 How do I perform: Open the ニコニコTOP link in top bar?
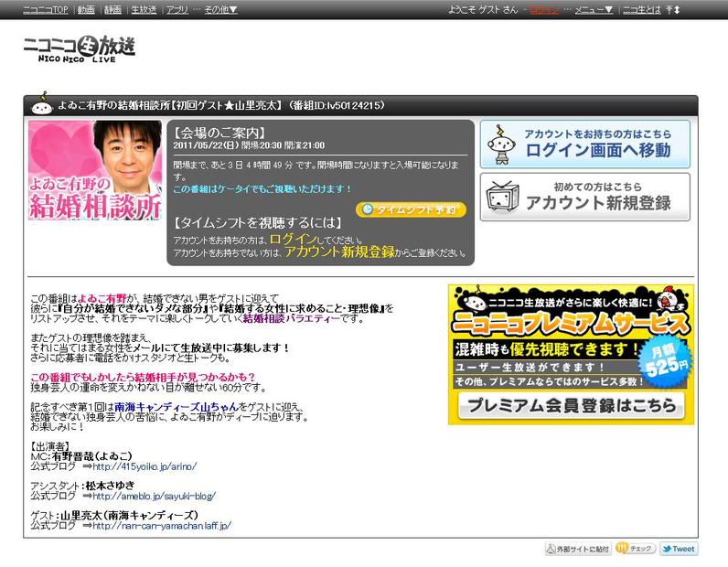coord(45,9)
